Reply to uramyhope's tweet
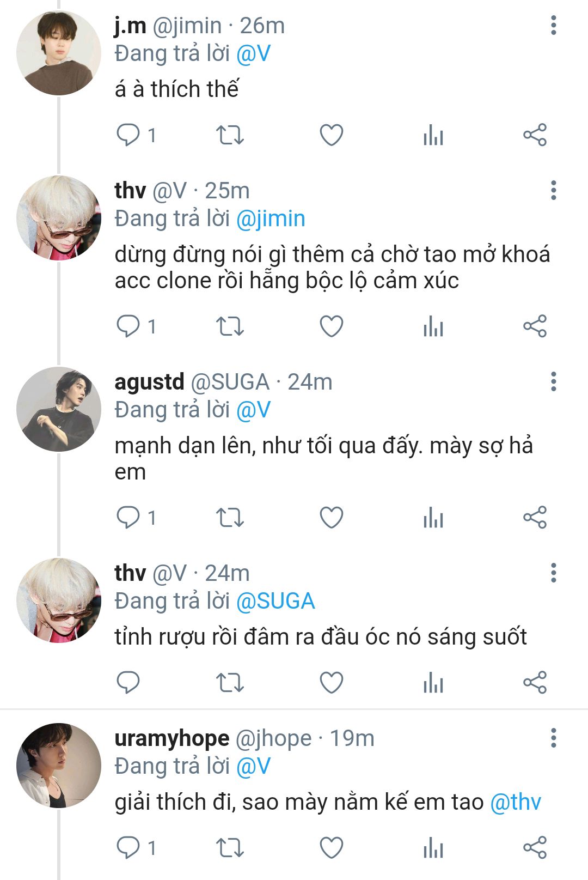Viewport: 588px width, 880px height. click(128, 848)
